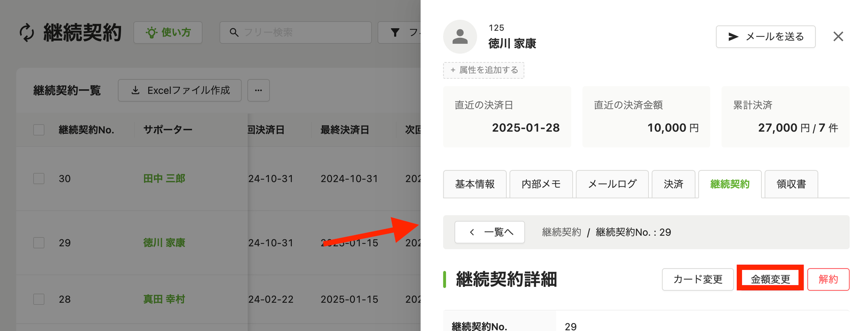The width and height of the screenshot is (868, 331).
Task: Open supporter link 真田 幸村
Action: click(164, 299)
